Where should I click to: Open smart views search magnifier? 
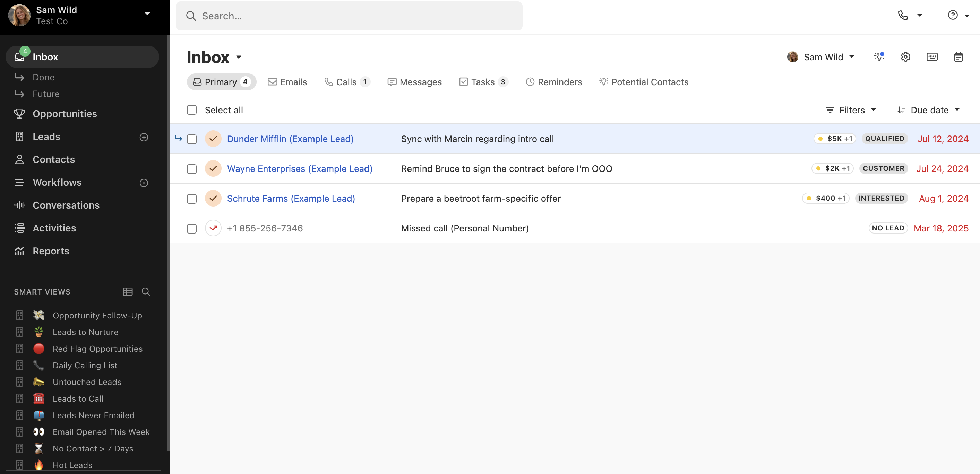click(146, 292)
